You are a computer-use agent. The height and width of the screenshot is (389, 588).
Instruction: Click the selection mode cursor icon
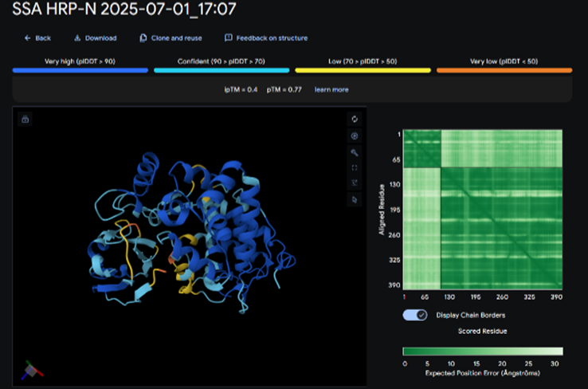tap(355, 199)
